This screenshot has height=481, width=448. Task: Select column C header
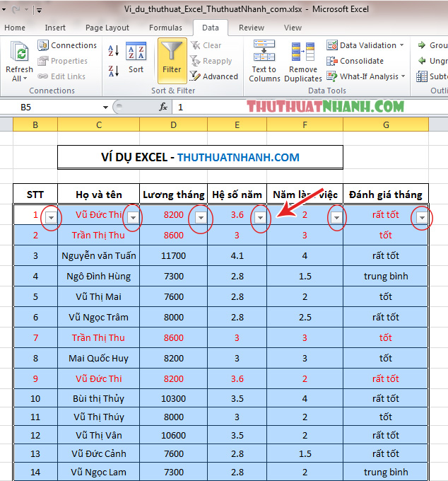(99, 125)
